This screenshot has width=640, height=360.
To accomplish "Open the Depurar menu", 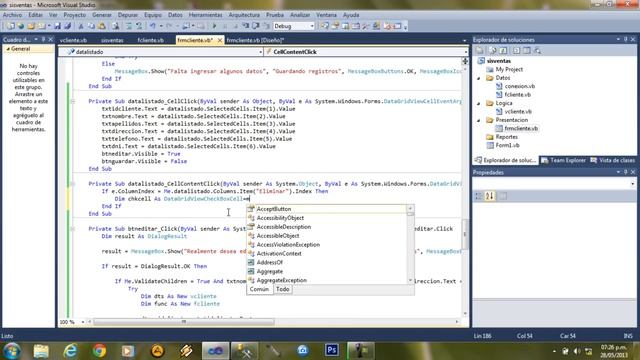I will (x=128, y=15).
